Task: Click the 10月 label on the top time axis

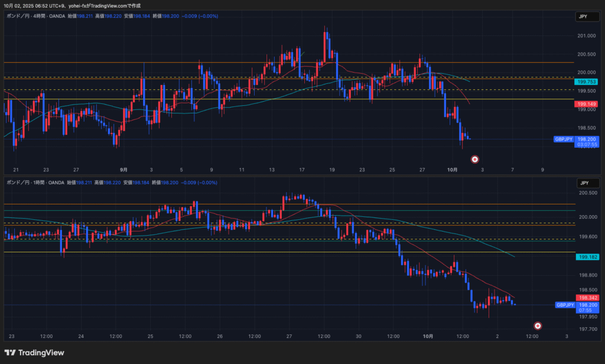Action: click(452, 170)
